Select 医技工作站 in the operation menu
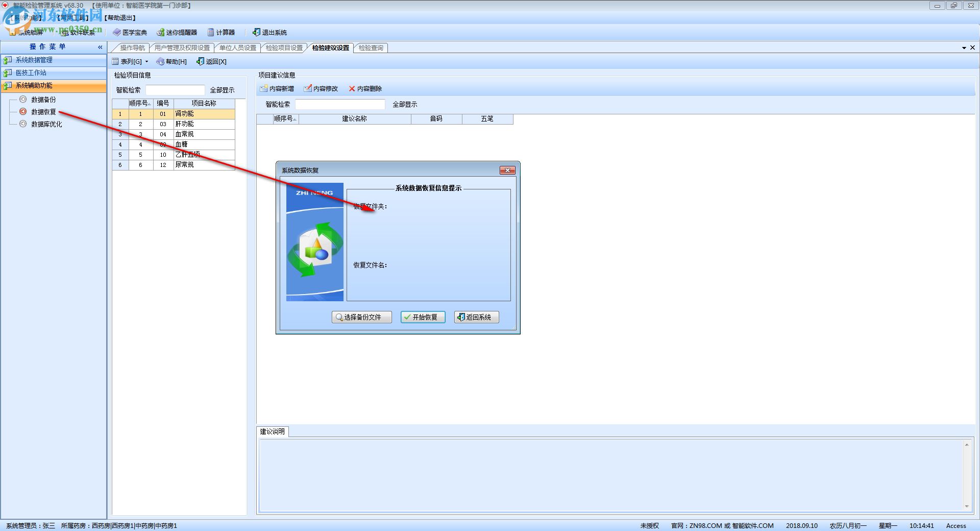 (54, 73)
